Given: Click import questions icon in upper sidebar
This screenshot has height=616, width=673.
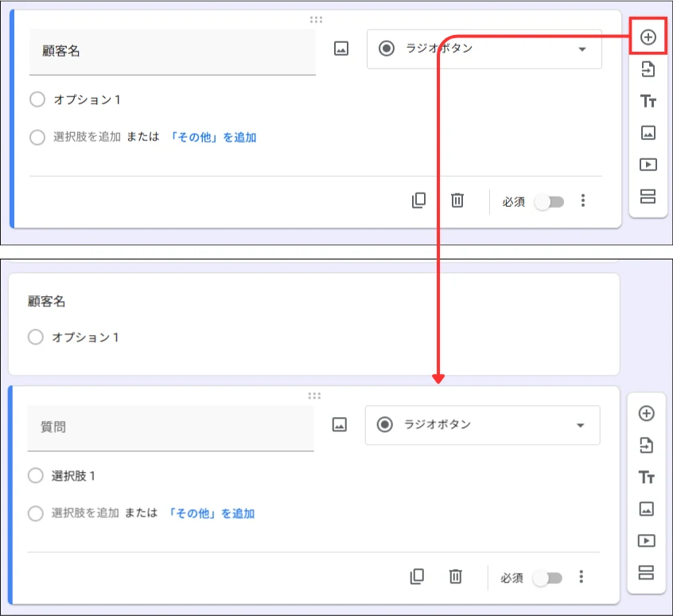Looking at the screenshot, I should [x=648, y=69].
